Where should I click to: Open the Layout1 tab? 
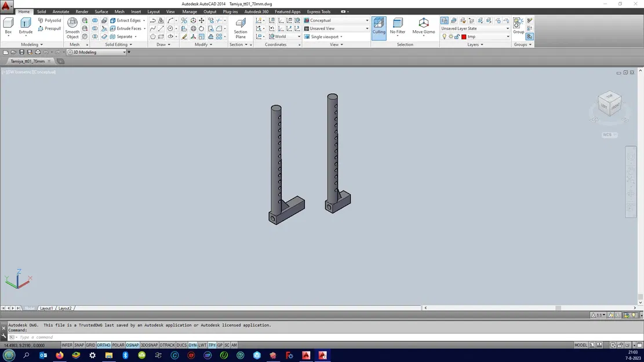coord(46,308)
